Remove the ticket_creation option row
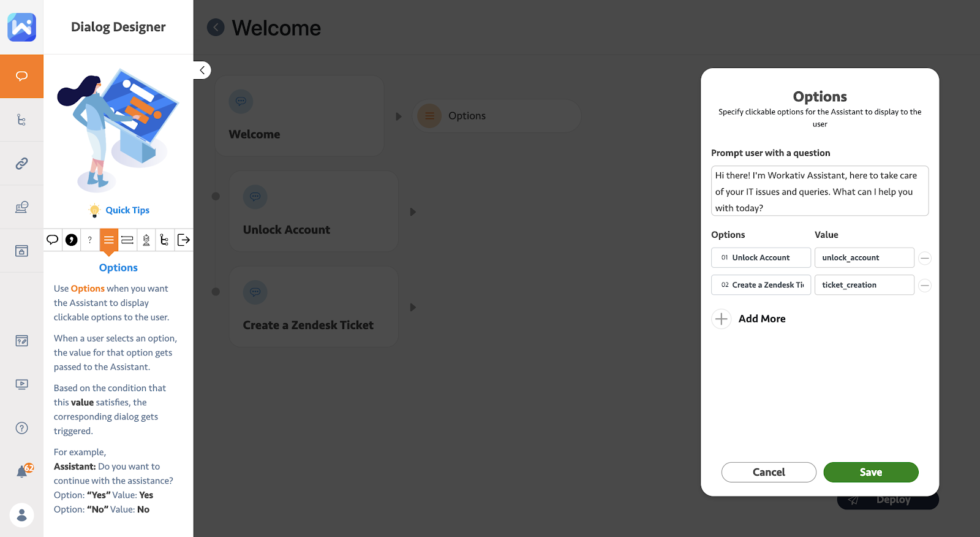This screenshot has width=980, height=537. click(x=925, y=285)
